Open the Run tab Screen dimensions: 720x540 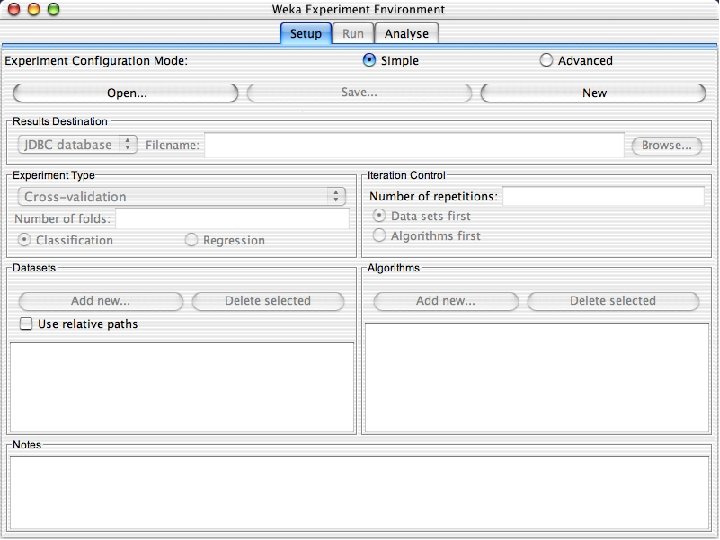pos(353,34)
